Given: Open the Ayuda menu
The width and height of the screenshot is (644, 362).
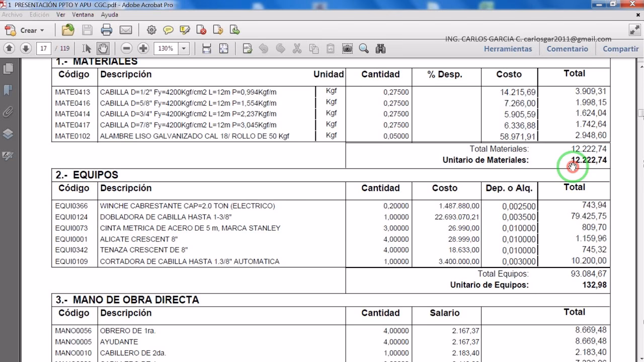Looking at the screenshot, I should (x=109, y=15).
